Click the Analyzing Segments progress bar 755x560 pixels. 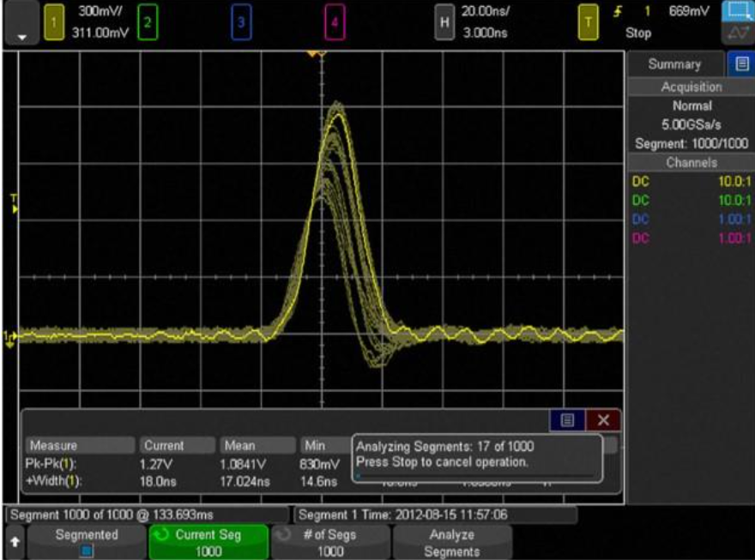click(x=475, y=476)
